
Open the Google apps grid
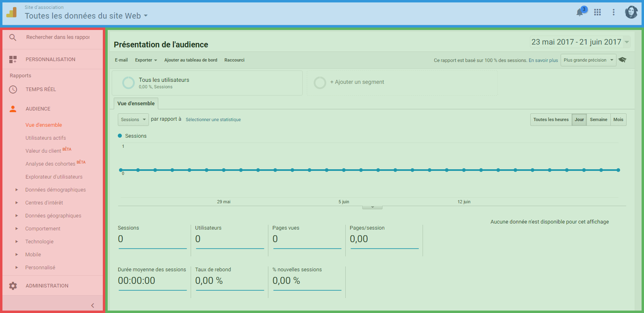click(597, 12)
